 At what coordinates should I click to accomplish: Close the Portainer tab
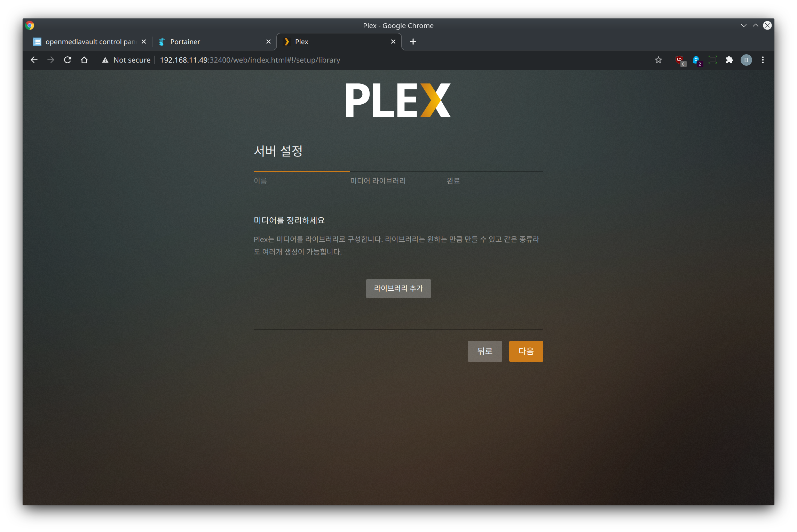[268, 42]
